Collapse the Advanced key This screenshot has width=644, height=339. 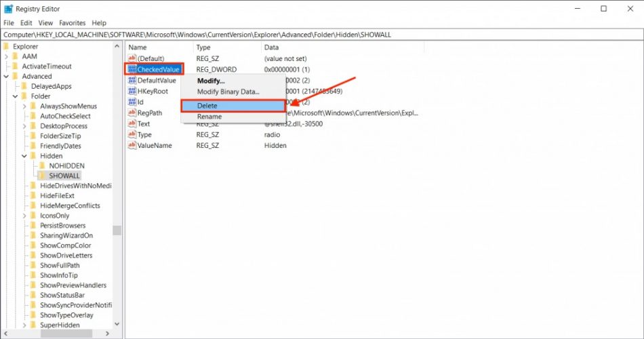(6, 77)
